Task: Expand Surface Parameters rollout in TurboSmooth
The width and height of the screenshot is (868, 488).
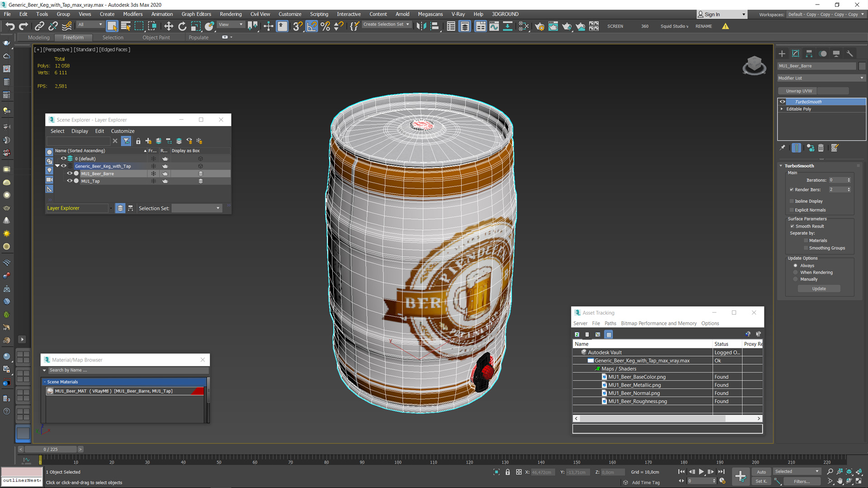Action: click(806, 219)
